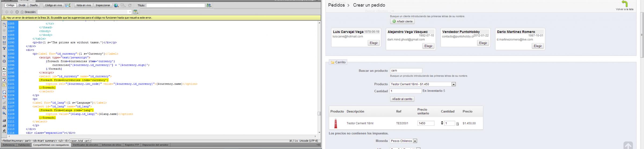Click the back navigation arrow icon
Image resolution: width=644 pixels, height=149 pixels.
tap(7, 12)
